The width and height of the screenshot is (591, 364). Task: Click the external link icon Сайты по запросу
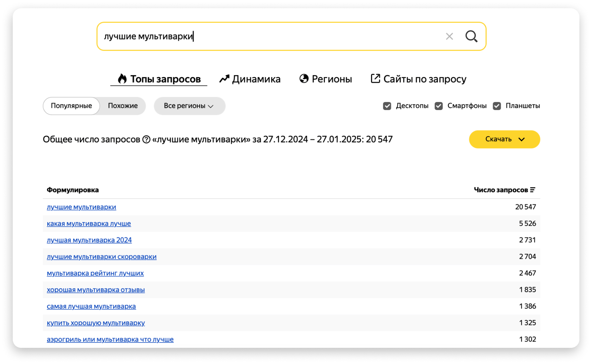(375, 79)
